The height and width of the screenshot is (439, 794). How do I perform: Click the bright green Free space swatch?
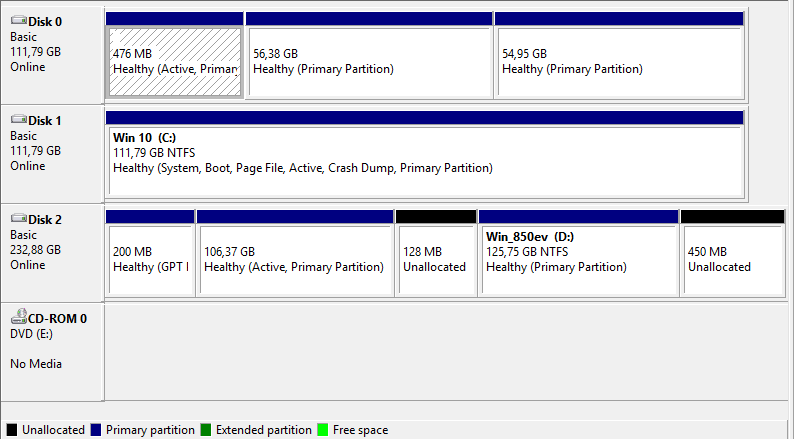[323, 430]
